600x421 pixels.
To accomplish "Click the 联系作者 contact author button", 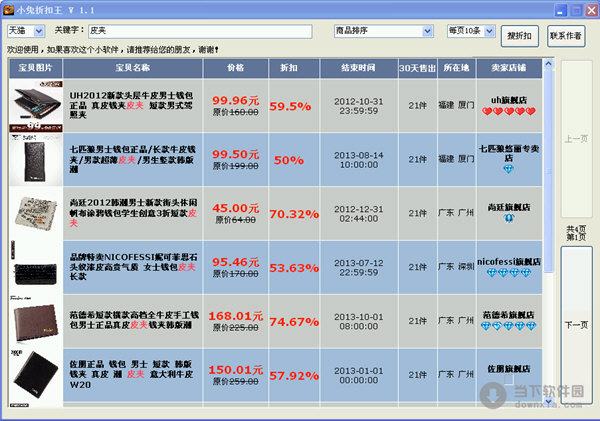I will pos(566,36).
